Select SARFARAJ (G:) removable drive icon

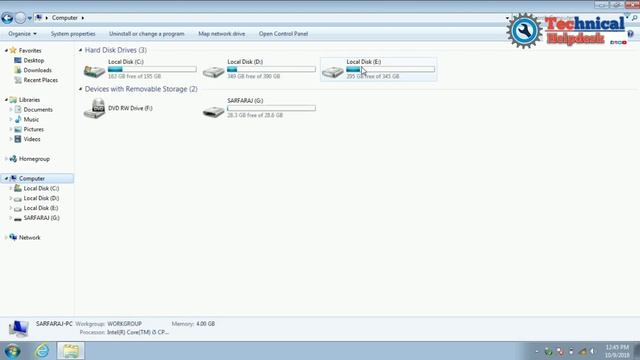pyautogui.click(x=213, y=111)
